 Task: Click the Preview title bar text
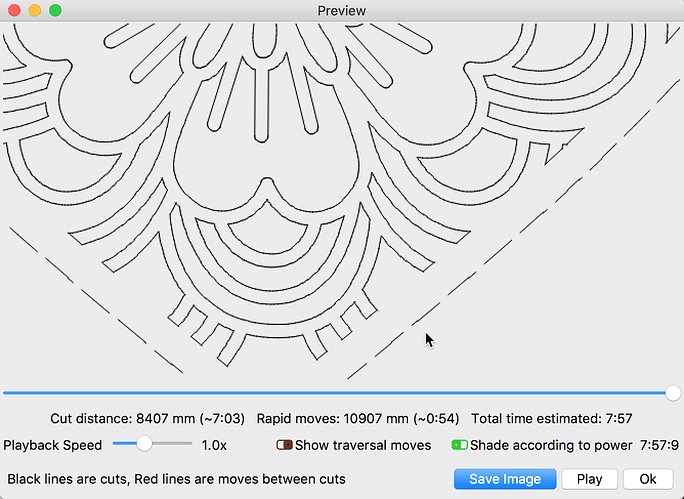click(x=342, y=10)
